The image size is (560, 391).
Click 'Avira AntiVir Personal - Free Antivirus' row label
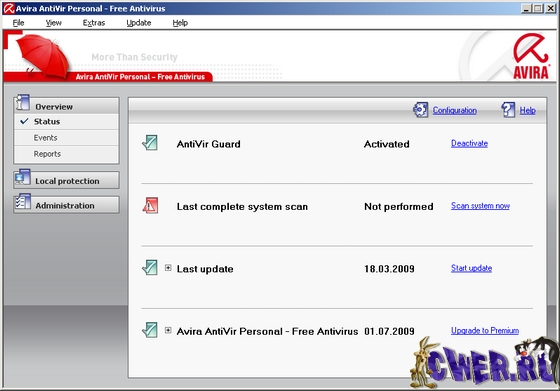pos(267,331)
